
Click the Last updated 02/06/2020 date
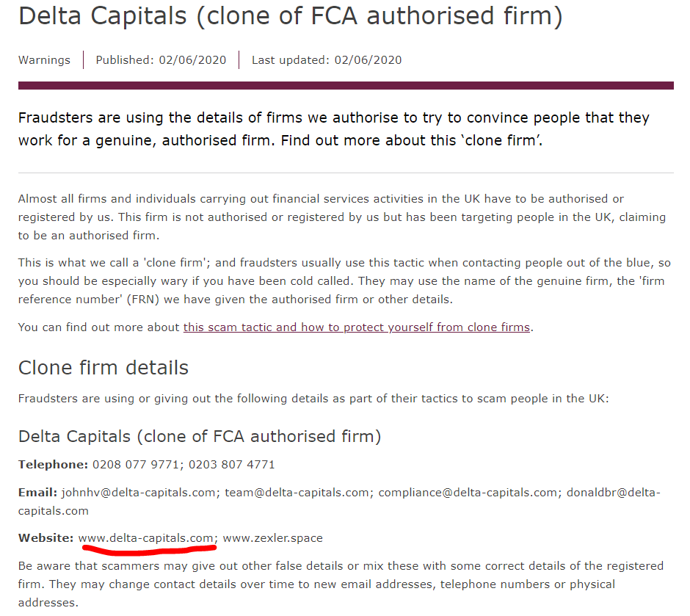point(327,60)
